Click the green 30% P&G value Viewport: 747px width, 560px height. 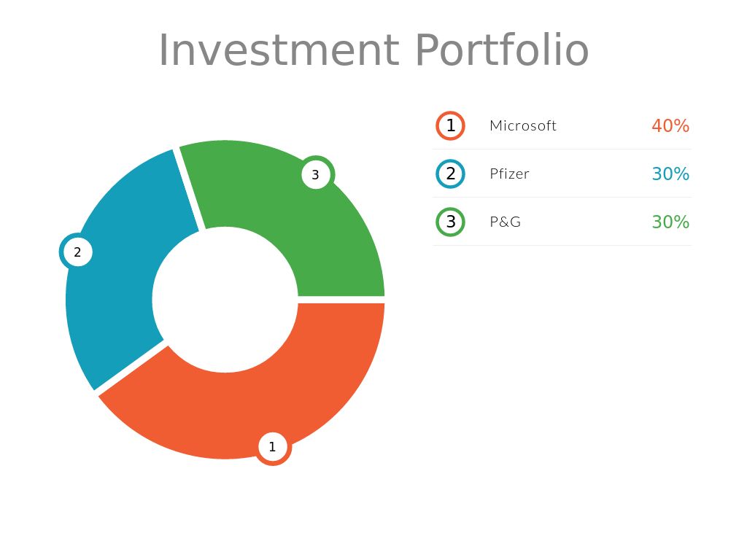point(670,222)
